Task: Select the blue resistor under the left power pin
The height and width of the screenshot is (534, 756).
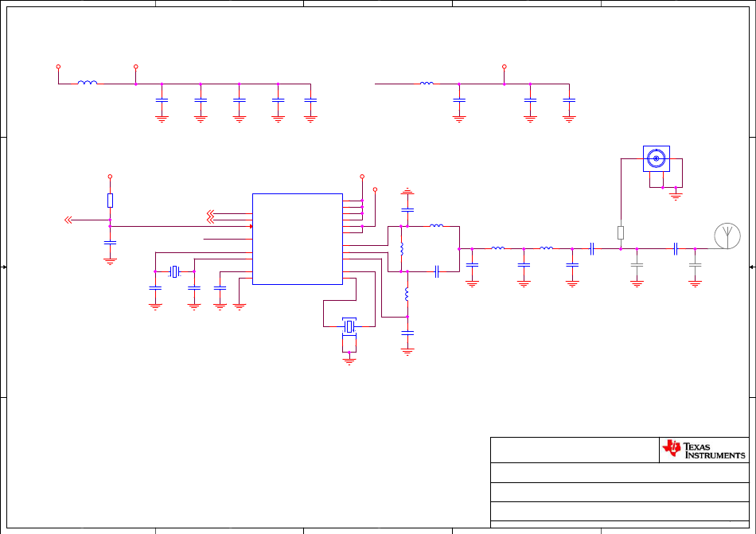Action: 110,201
